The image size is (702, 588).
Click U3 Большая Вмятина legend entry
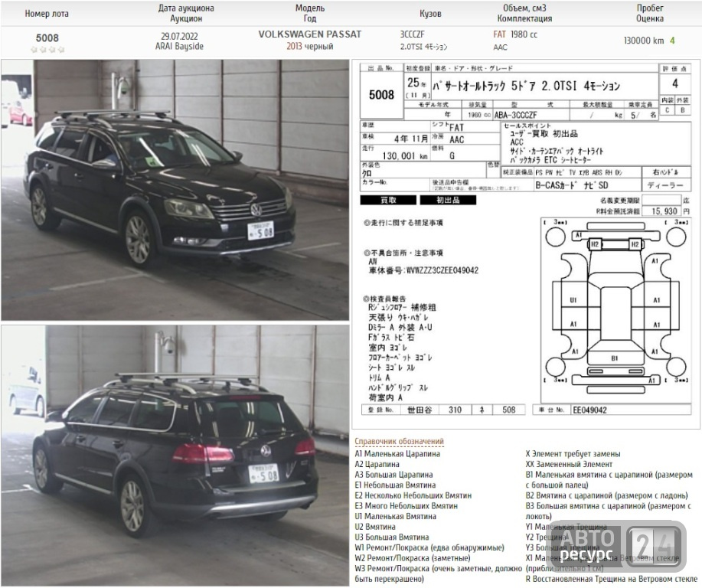pos(392,537)
